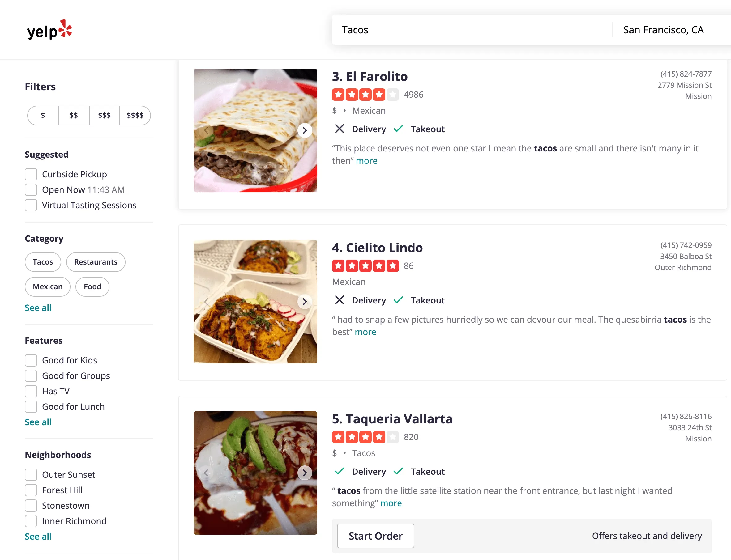
Task: Check the Open Now filter
Action: pos(31,190)
